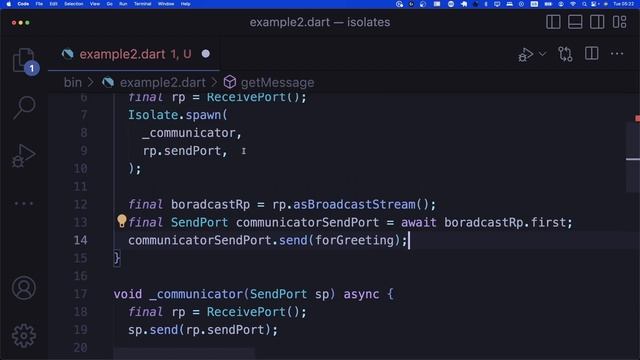This screenshot has height=360, width=640.
Task: Open the Search view in the activity bar
Action: click(x=24, y=108)
